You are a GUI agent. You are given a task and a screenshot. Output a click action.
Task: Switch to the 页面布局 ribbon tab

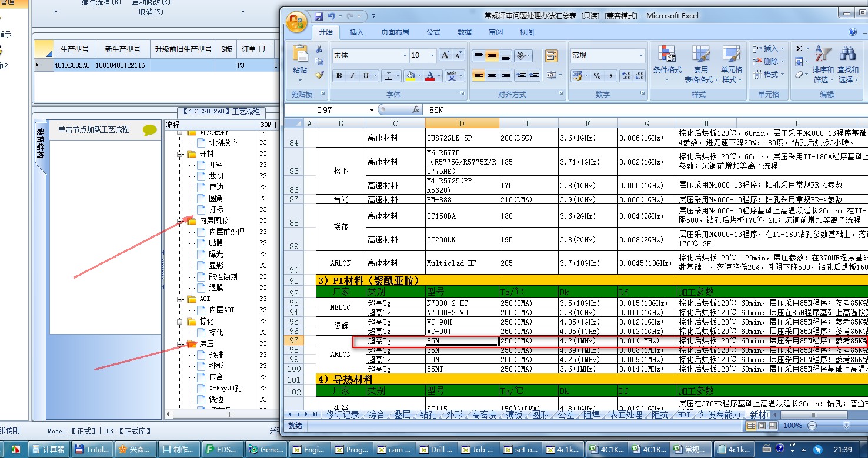[x=395, y=32]
